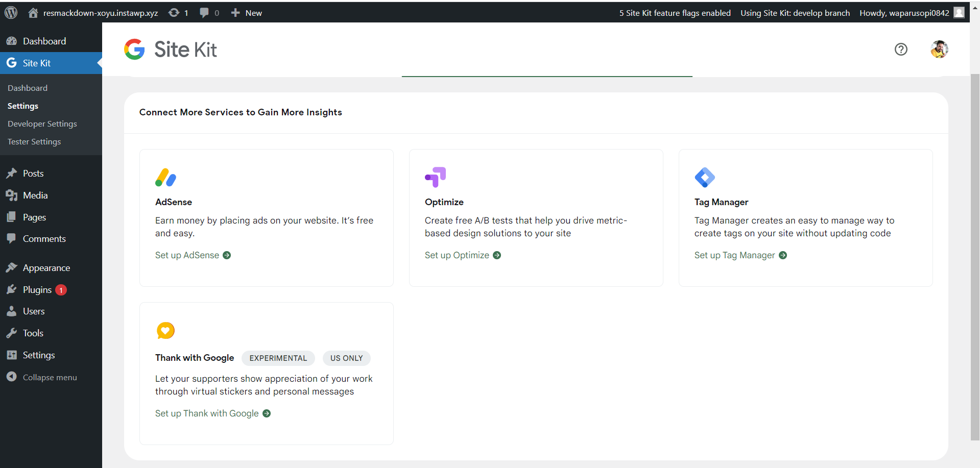This screenshot has height=468, width=980.
Task: Click the comments bubble icon in admin bar
Action: [x=204, y=12]
